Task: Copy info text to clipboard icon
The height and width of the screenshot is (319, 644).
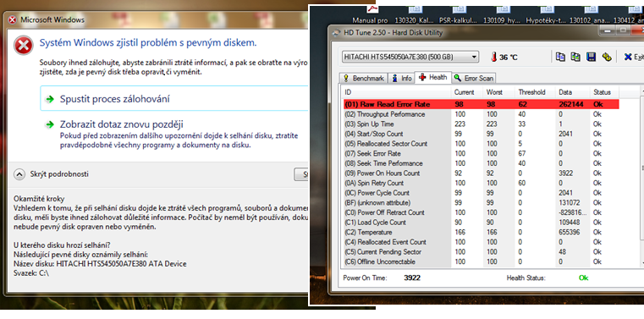Action: [x=560, y=57]
